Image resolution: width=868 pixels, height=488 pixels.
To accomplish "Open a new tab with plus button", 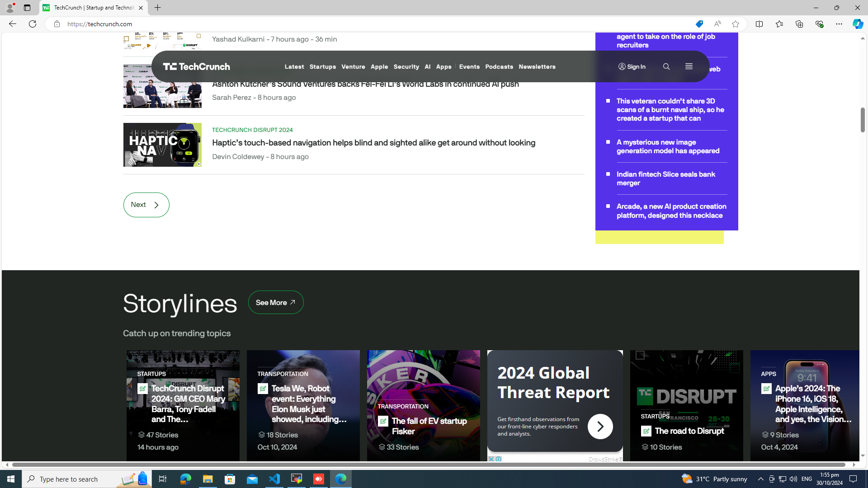I will click(x=157, y=8).
